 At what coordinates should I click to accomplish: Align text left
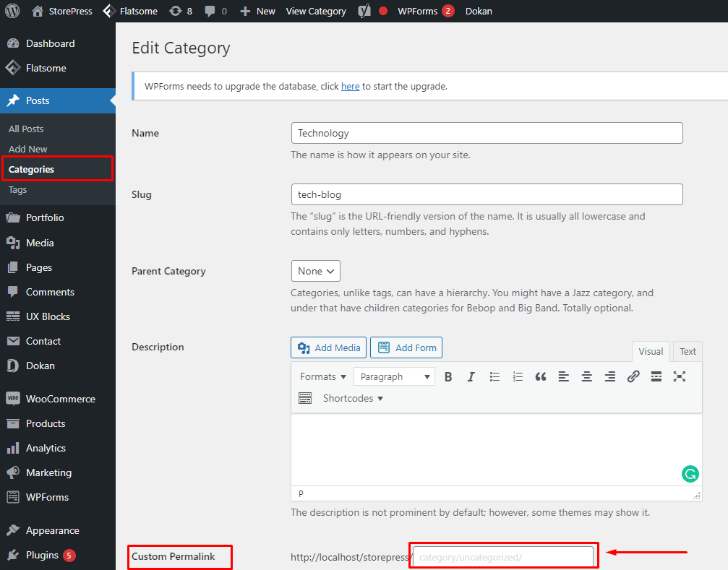tap(564, 376)
